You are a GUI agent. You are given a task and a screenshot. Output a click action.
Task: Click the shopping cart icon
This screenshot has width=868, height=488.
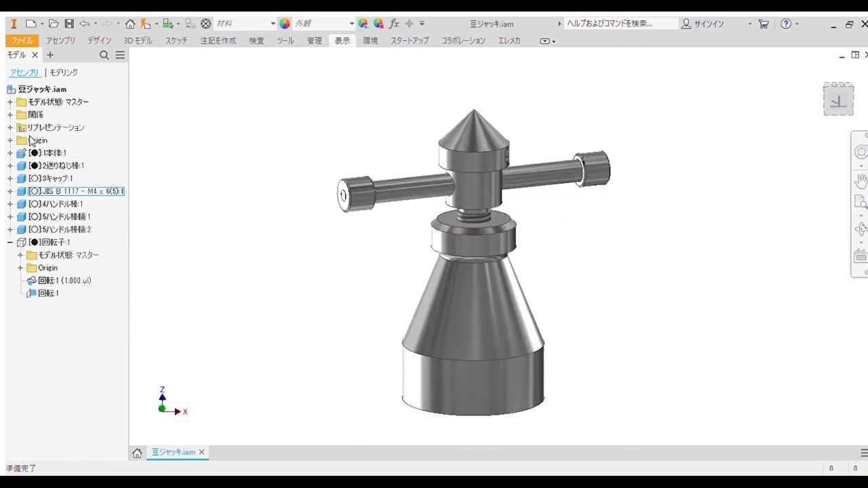[x=764, y=24]
